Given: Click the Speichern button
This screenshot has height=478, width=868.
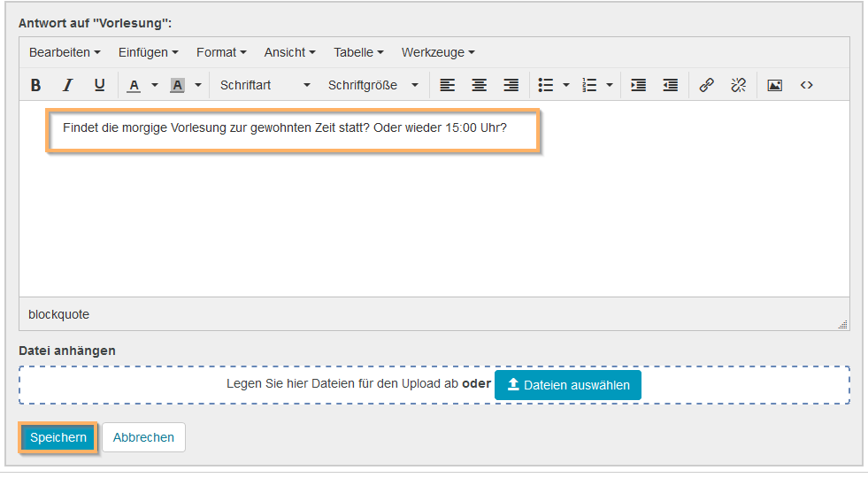Looking at the screenshot, I should (x=58, y=437).
